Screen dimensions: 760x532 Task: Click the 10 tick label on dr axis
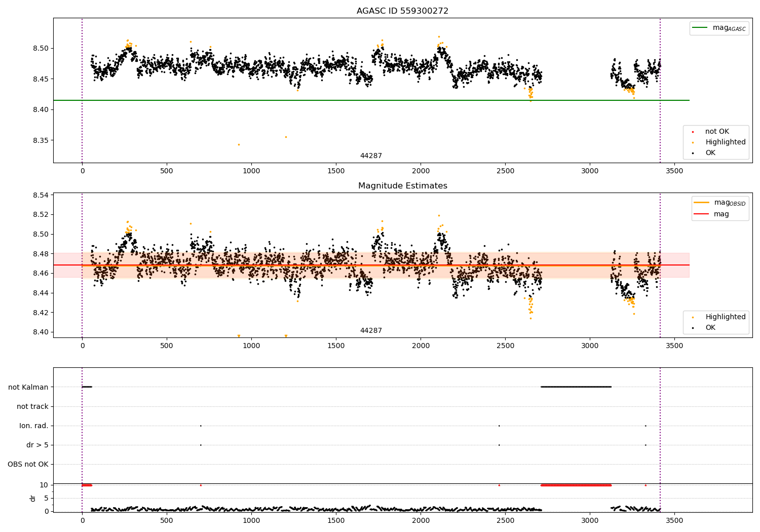pos(45,485)
